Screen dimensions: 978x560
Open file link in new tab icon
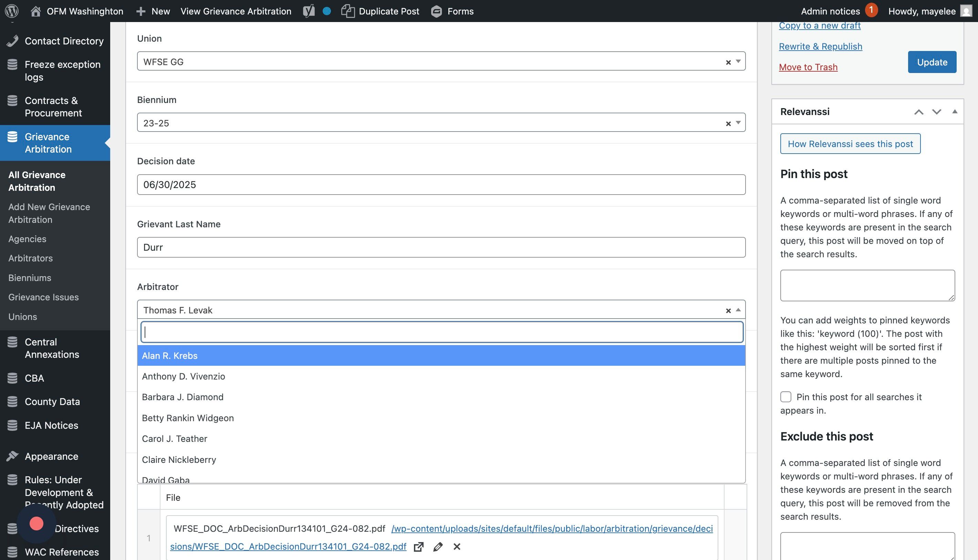pyautogui.click(x=418, y=547)
